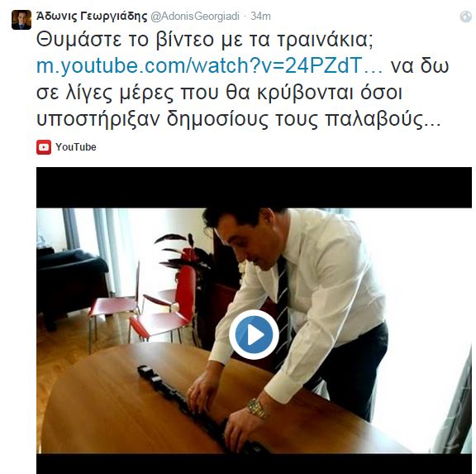Visit the @AdonisGeorgiadi handle
This screenshot has width=476, height=474.
(195, 17)
